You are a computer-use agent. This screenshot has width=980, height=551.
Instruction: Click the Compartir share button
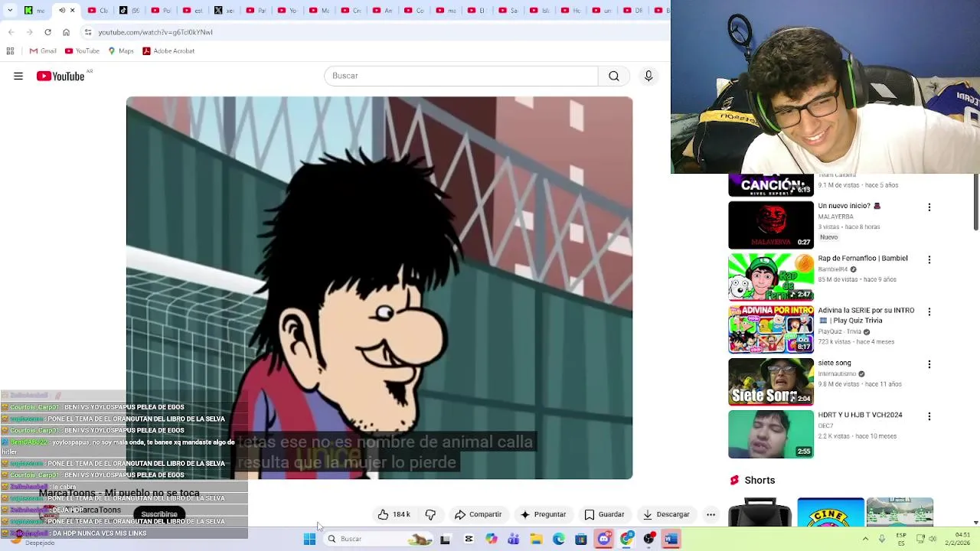pos(478,514)
